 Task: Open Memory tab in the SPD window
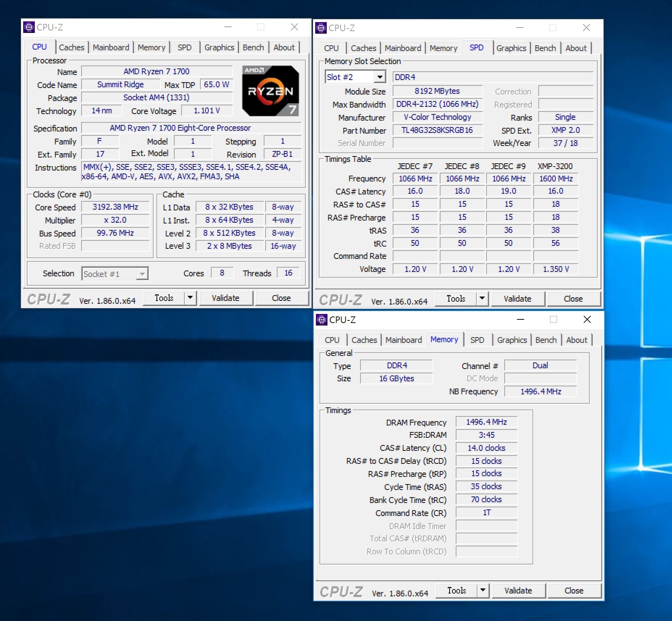[x=443, y=48]
